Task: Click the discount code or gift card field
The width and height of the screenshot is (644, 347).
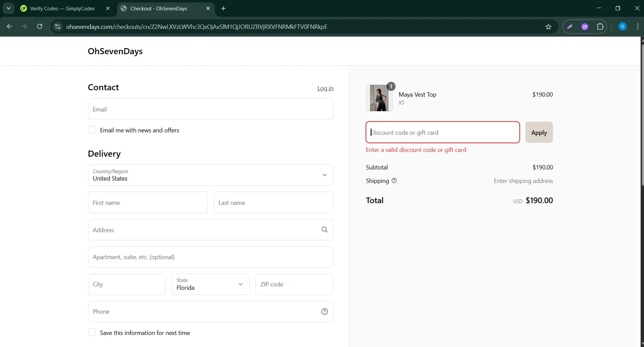Action: coord(443,132)
